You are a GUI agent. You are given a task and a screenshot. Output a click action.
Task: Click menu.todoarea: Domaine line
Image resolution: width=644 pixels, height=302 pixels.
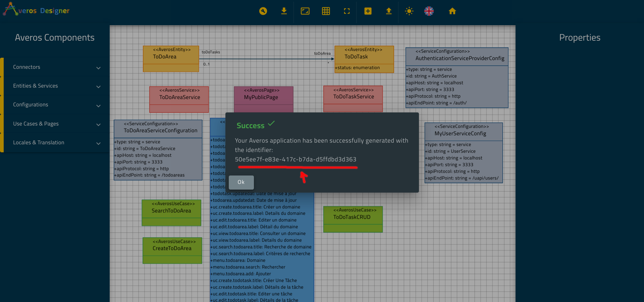coord(238,260)
